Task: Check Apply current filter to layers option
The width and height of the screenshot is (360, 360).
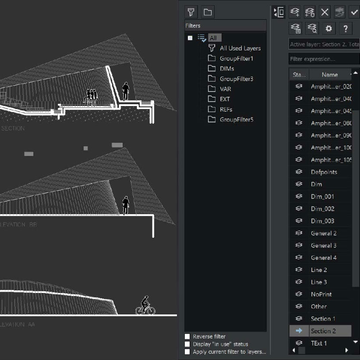Action: [x=187, y=352]
